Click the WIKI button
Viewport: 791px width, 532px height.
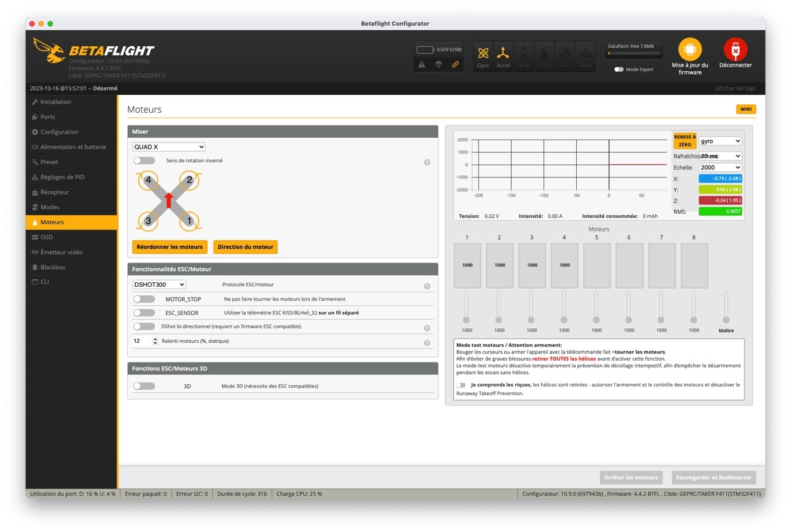click(x=746, y=109)
